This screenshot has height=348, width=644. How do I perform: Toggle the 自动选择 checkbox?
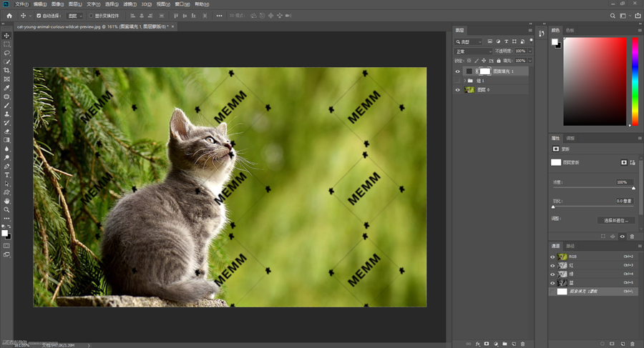pyautogui.click(x=39, y=15)
